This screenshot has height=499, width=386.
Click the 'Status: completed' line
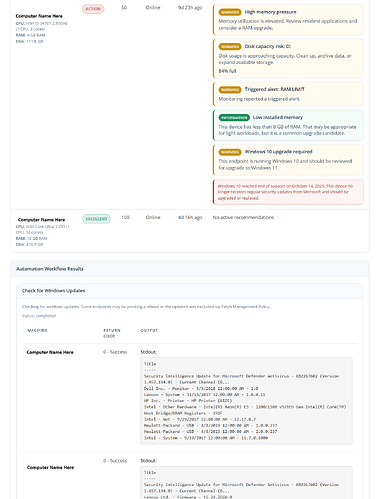pos(39,316)
